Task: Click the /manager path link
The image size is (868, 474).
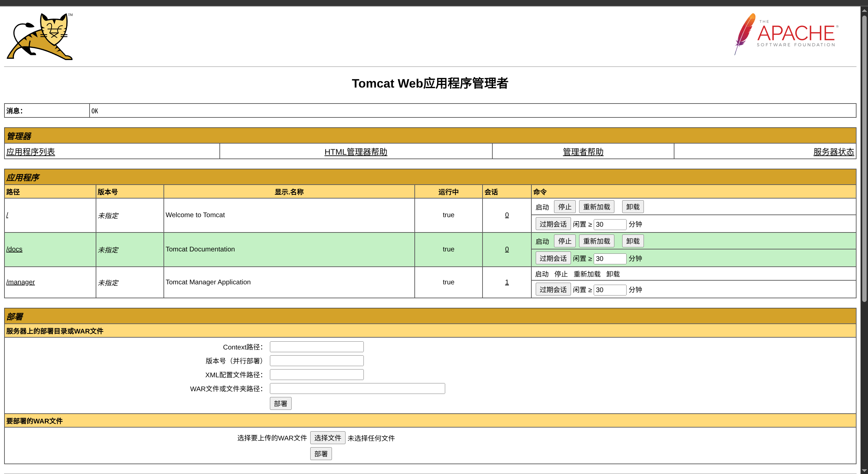Action: click(20, 282)
